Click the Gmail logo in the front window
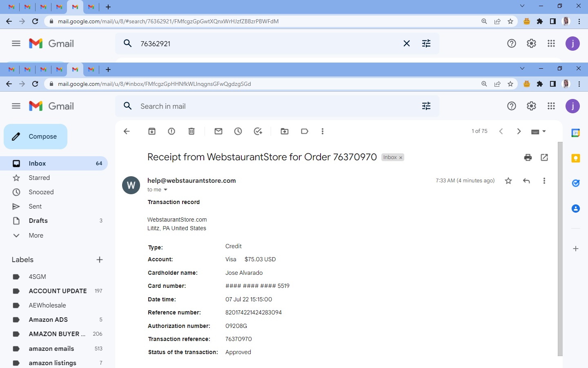588x368 pixels. pos(51,106)
